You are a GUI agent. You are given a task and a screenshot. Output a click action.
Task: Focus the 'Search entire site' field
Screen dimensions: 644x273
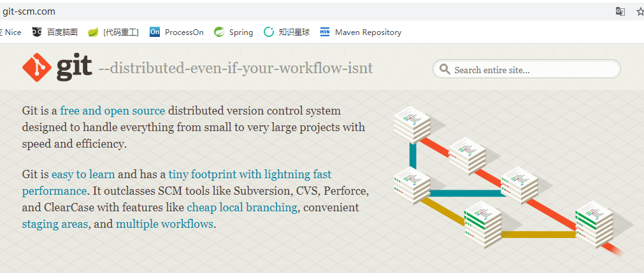pos(532,69)
